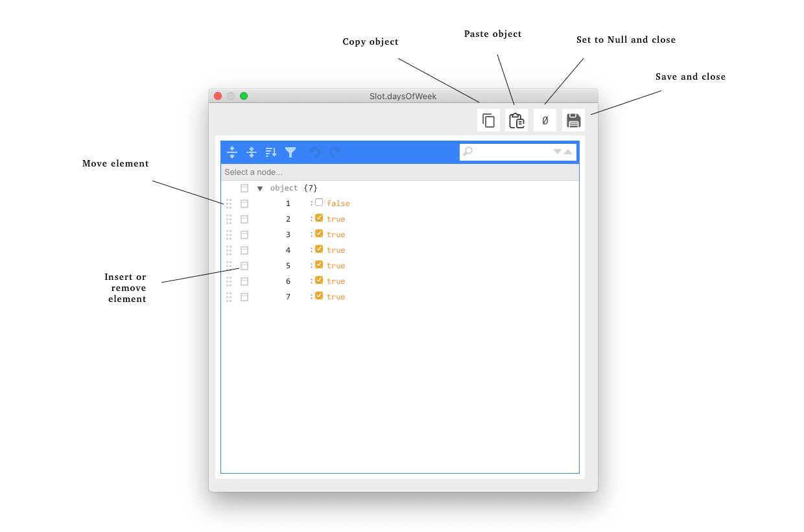Go to next search result arrow
804x532 pixels.
557,152
